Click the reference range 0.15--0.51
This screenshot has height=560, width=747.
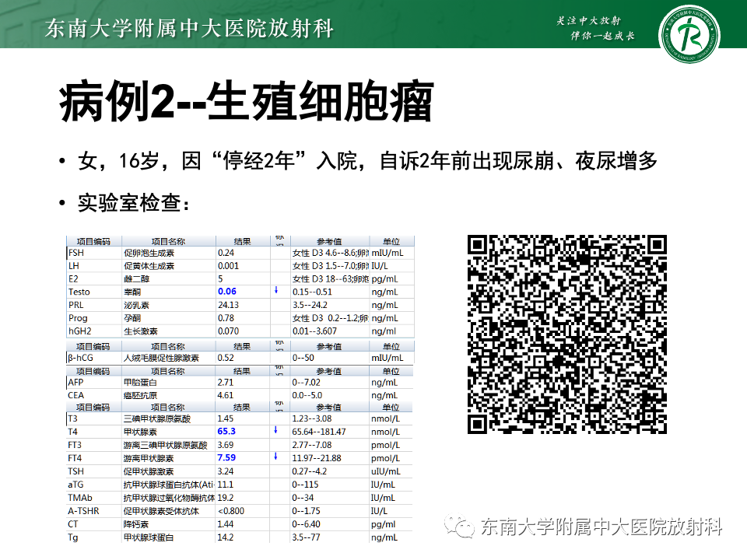click(x=312, y=292)
